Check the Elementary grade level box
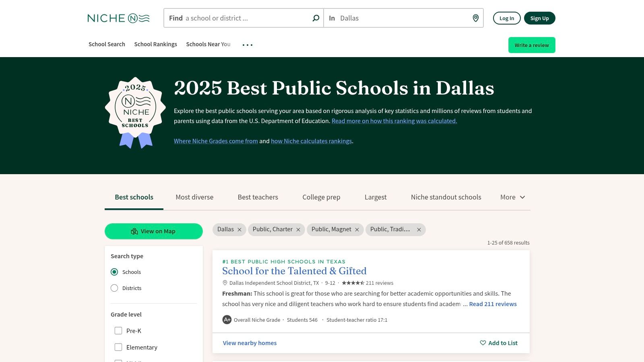The height and width of the screenshot is (362, 644). 118,347
